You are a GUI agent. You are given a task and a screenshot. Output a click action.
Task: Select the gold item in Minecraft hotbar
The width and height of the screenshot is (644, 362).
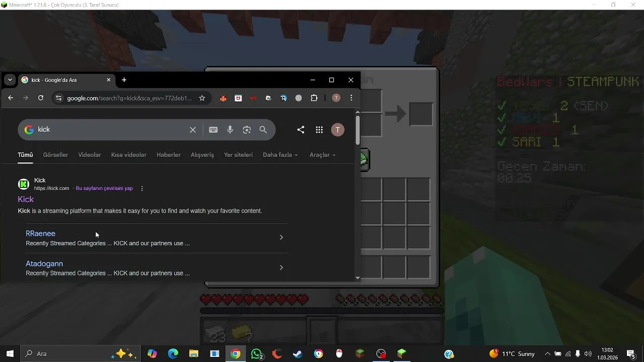[x=242, y=332]
